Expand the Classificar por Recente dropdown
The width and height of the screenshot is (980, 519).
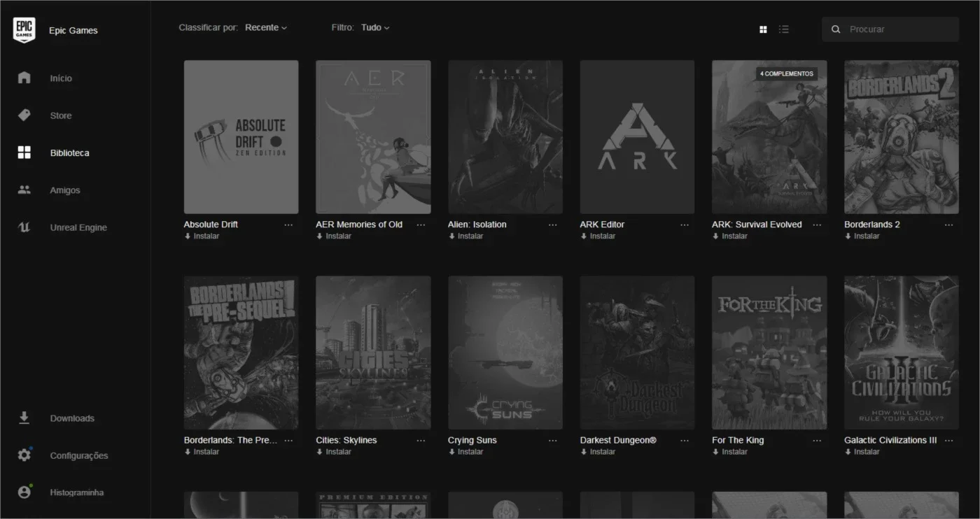click(266, 27)
